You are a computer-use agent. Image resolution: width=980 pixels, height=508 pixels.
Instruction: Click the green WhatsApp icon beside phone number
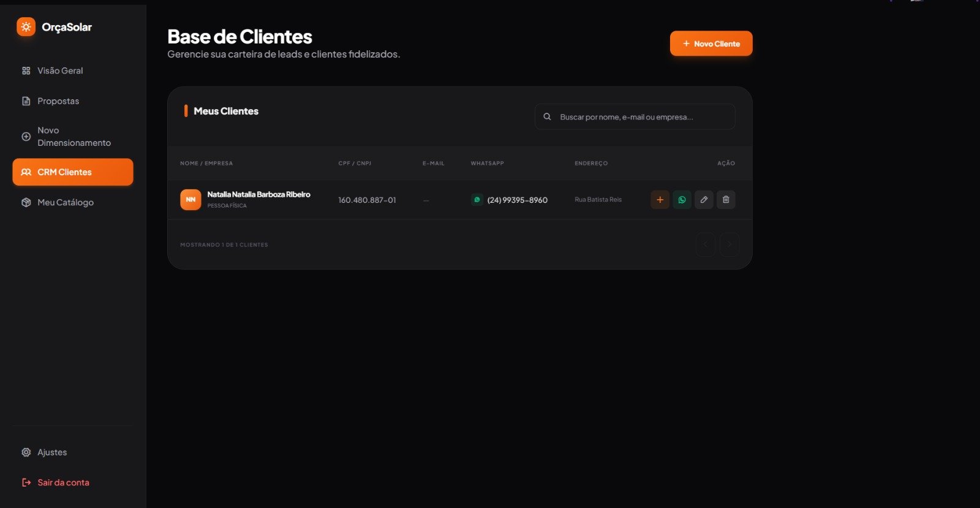tap(477, 200)
